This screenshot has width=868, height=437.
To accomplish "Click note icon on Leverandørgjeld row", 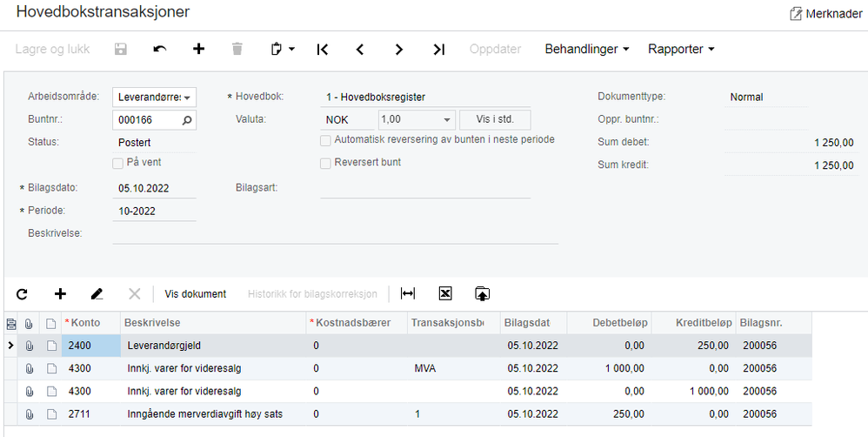I will (51, 346).
